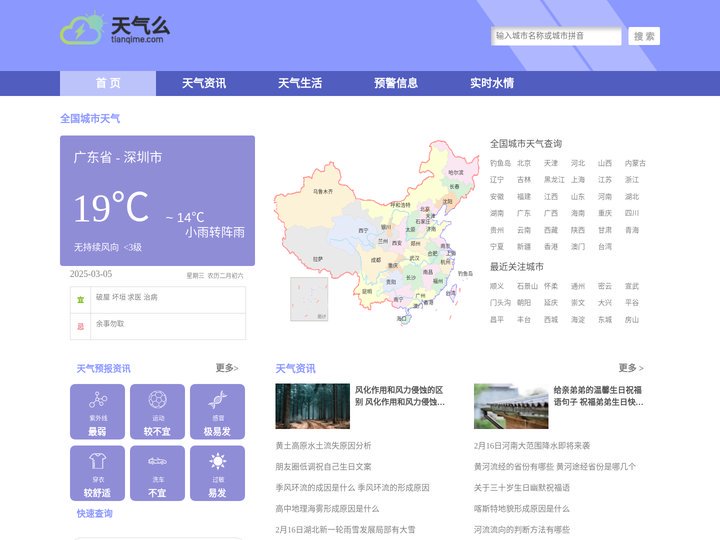Open the 预警信息 navigation tab
720x540 pixels.
point(396,83)
